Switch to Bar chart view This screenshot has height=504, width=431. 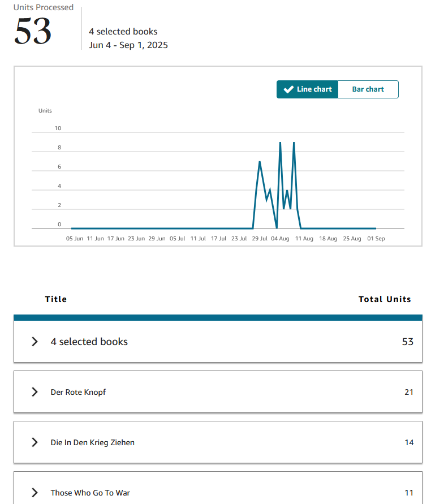tap(368, 89)
